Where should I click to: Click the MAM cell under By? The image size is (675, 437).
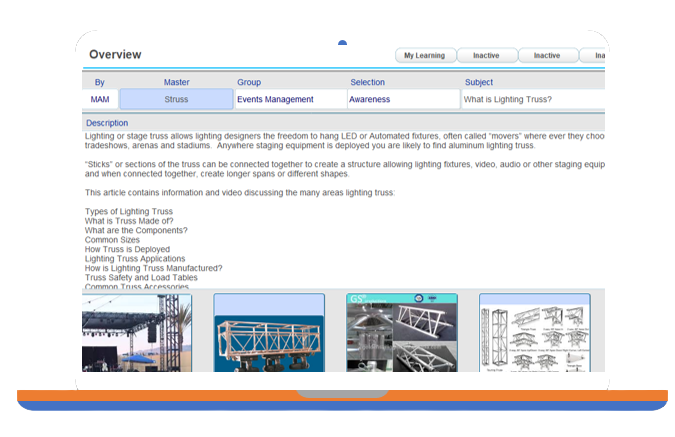[x=100, y=99]
